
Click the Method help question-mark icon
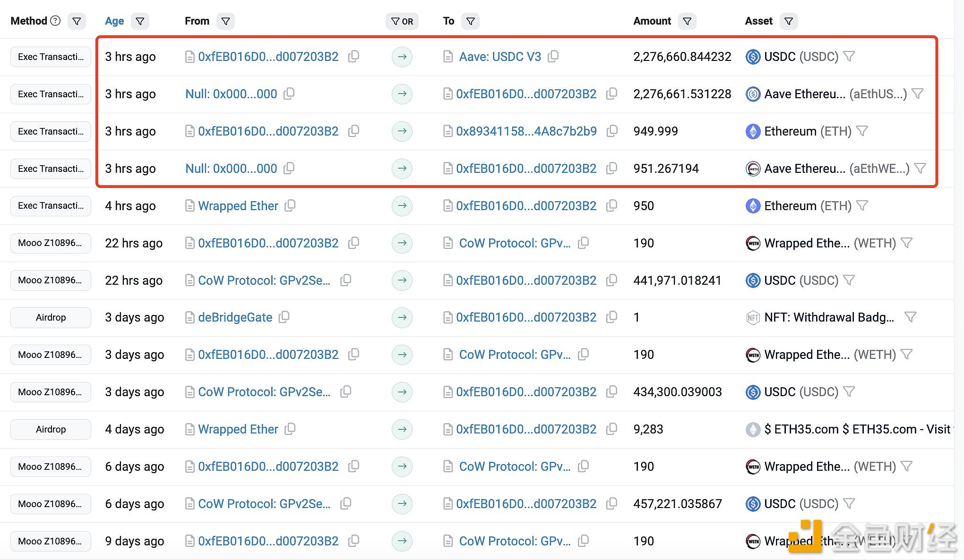coord(55,21)
